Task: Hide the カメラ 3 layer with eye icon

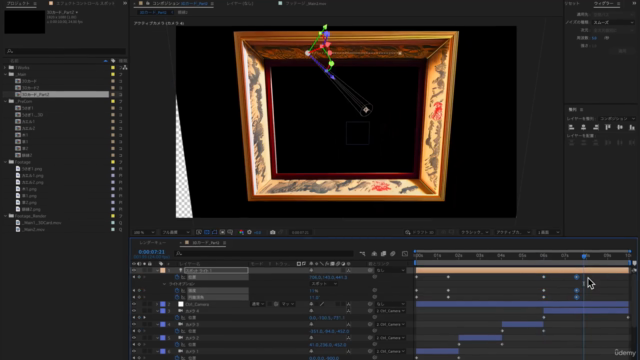Action: pyautogui.click(x=134, y=324)
